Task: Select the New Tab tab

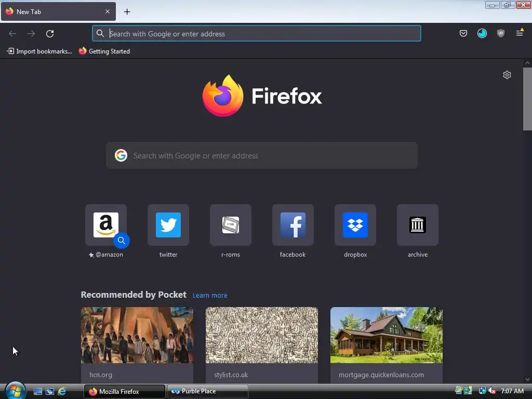Action: click(x=58, y=11)
